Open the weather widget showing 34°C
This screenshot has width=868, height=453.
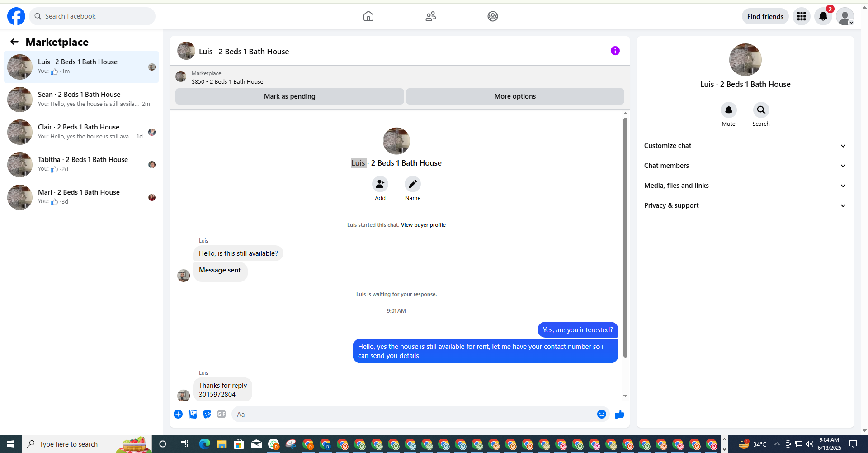pos(753,444)
